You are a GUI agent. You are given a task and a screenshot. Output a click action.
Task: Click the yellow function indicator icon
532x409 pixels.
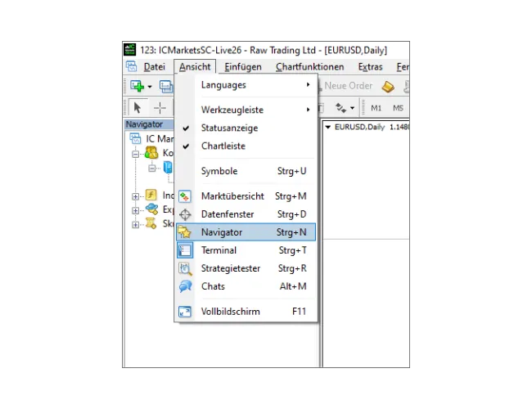pyautogui.click(x=151, y=195)
